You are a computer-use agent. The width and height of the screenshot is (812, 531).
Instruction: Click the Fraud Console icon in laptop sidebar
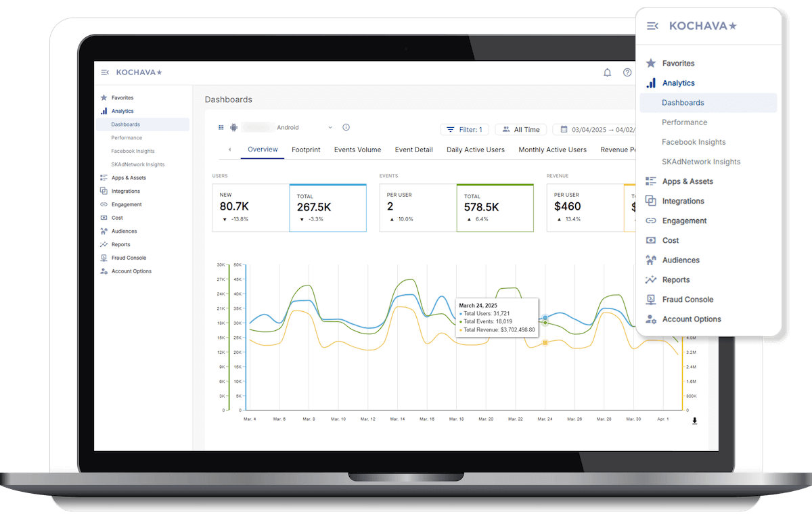click(104, 258)
